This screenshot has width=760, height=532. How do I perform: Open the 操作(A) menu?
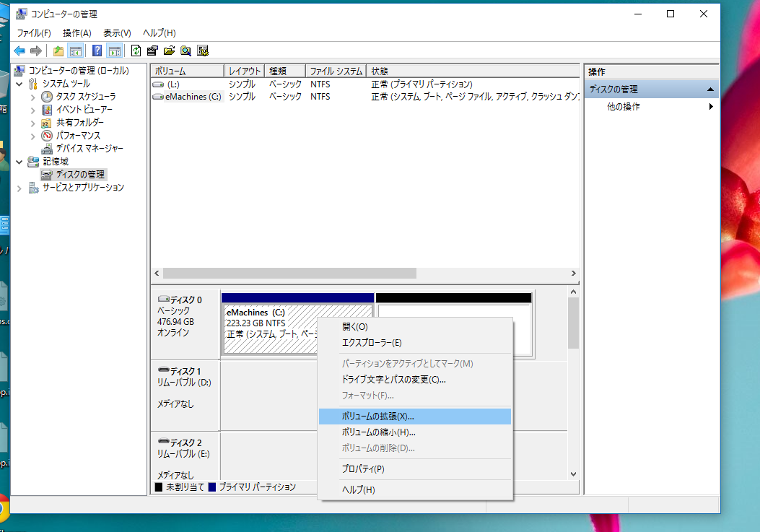[77, 33]
